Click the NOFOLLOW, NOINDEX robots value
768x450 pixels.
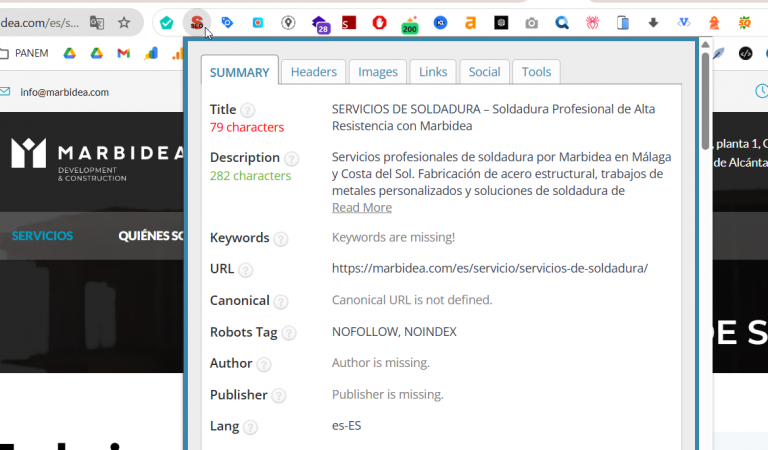(x=394, y=332)
